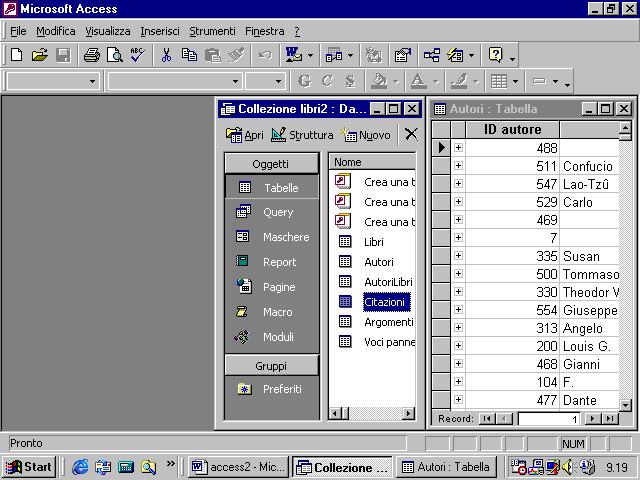Viewport: 640px width, 480px height.
Task: Click the Nuovo button
Action: [366, 135]
